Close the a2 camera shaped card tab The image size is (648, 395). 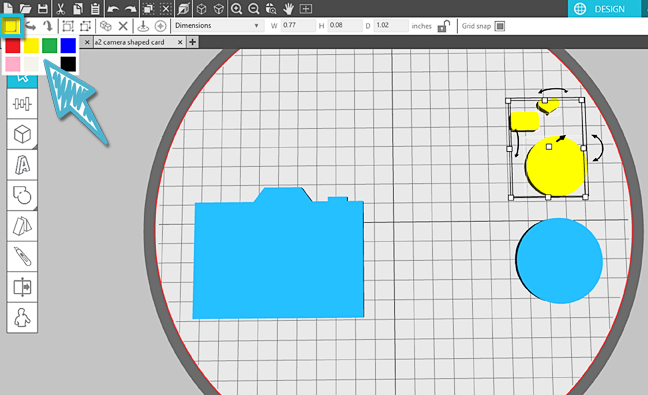[x=180, y=42]
